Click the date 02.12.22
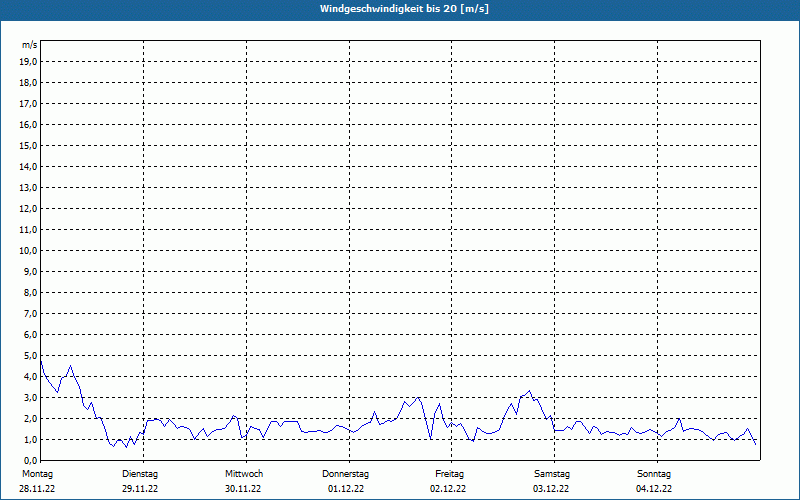Image resolution: width=800 pixels, height=500 pixels. pos(448,489)
